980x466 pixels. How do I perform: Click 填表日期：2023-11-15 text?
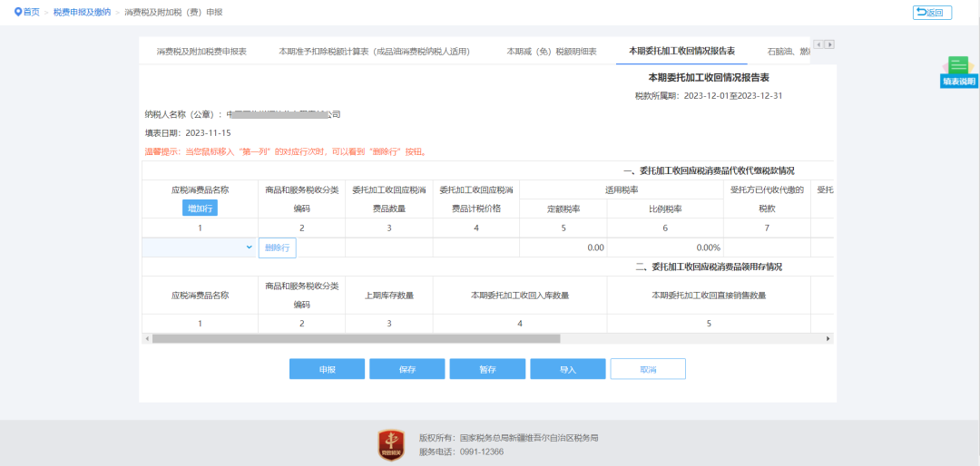coord(188,133)
